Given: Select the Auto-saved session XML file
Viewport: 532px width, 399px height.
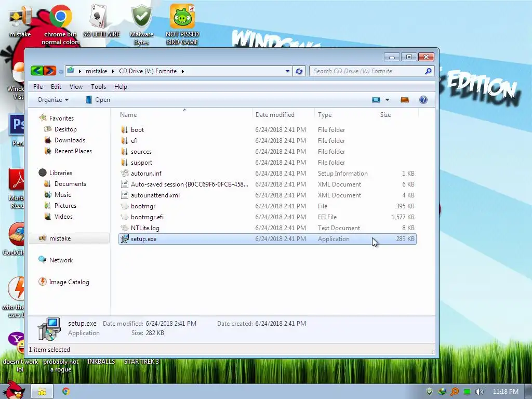Looking at the screenshot, I should (x=189, y=184).
